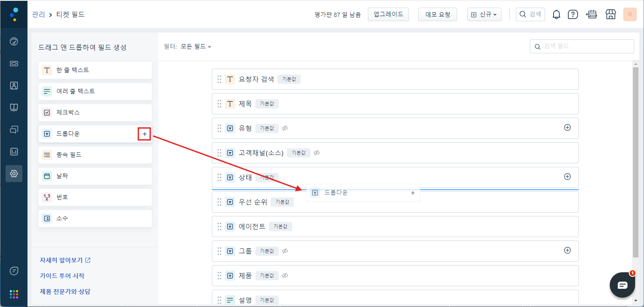This screenshot has width=644, height=307.
Task: Open the knowledge base book icon
Action: pos(14,108)
